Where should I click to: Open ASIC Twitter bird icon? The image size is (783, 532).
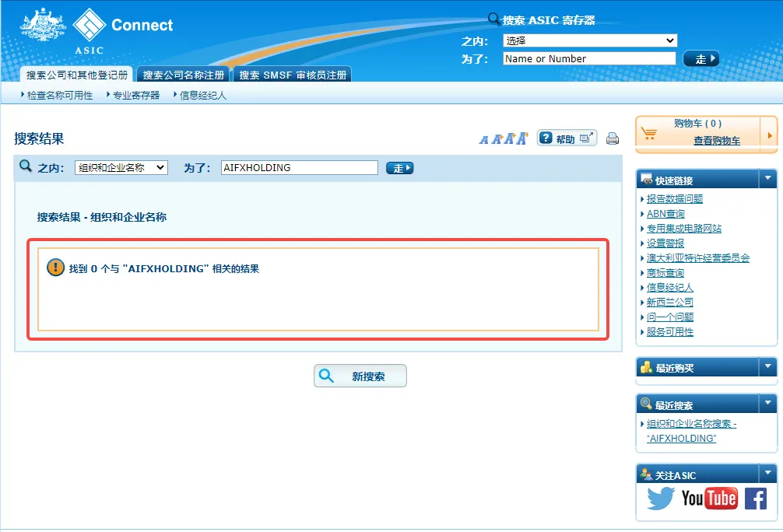[x=660, y=498]
